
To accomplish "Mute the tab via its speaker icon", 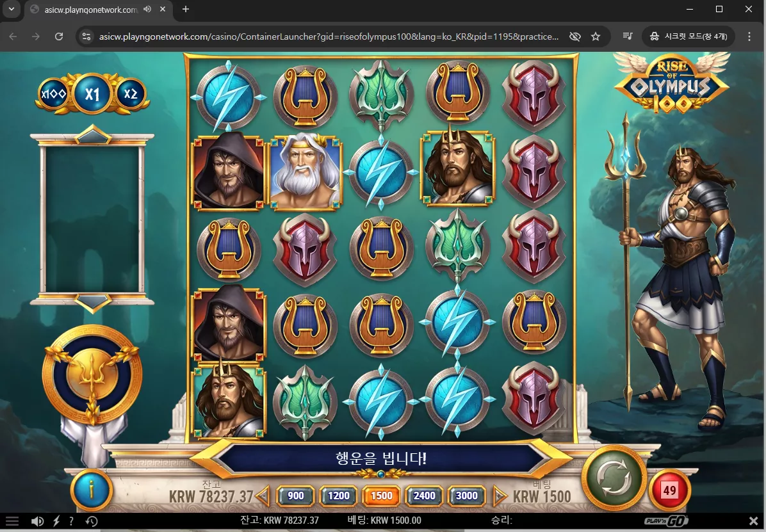I will click(147, 9).
